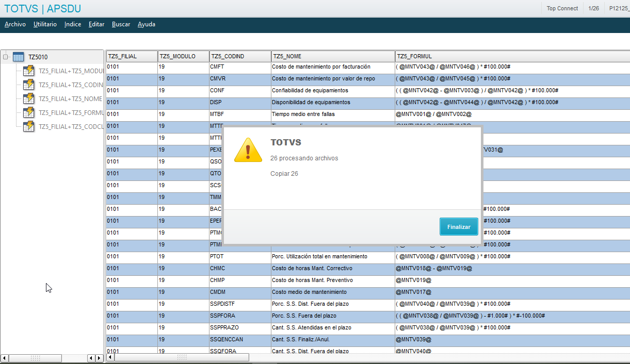Click the Top Connect status label
630x364 pixels.
click(562, 8)
